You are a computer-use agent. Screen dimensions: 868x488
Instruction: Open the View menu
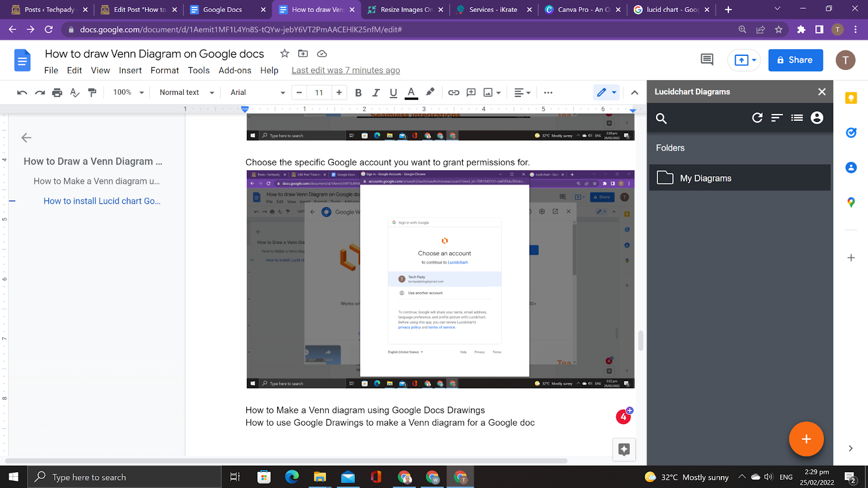point(100,70)
